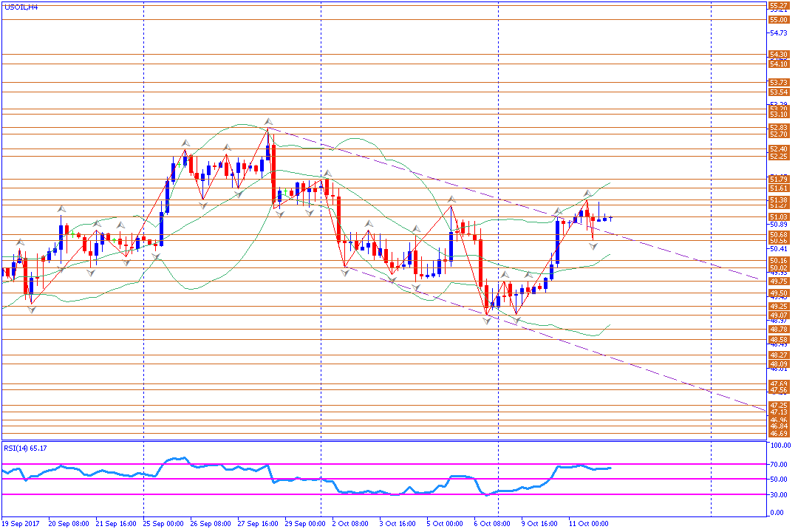798x532 pixels.
Task: Select the 9 Oct 16:00 time label
Action: point(539,523)
